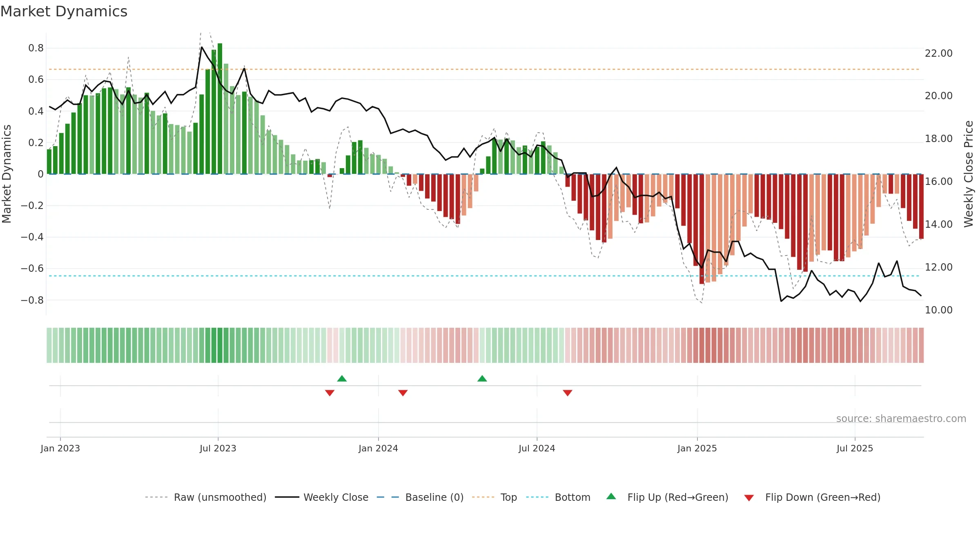
Task: Toggle the Weekly Close legend entry
Action: (x=322, y=497)
